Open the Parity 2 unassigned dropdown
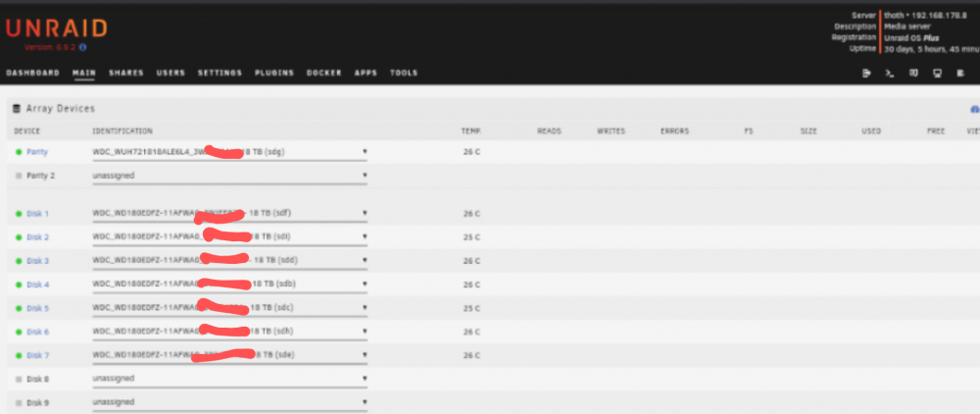 [x=229, y=176]
